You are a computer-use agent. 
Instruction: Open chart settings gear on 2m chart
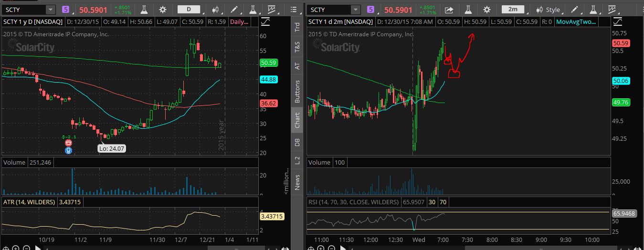pos(487,10)
